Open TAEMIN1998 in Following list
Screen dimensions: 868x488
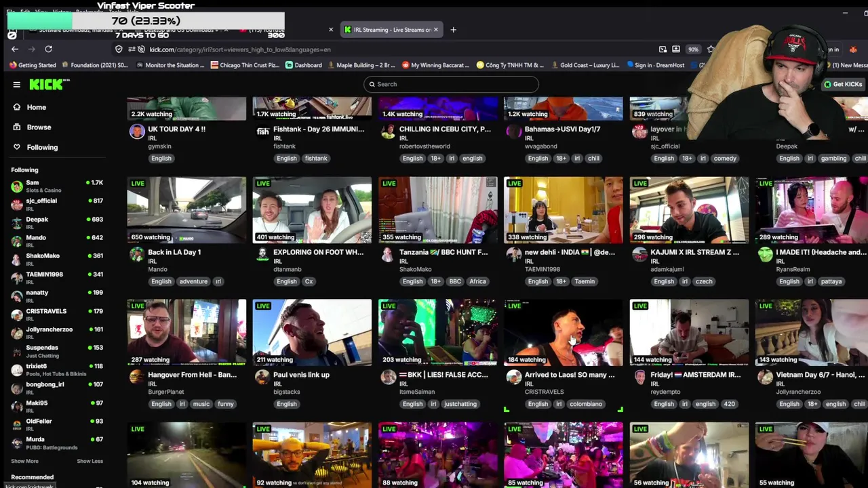tap(57, 277)
